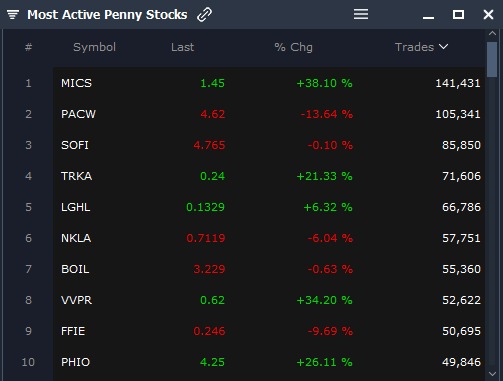
Task: Close the Most Active Penny Stocks window
Action: pyautogui.click(x=488, y=14)
